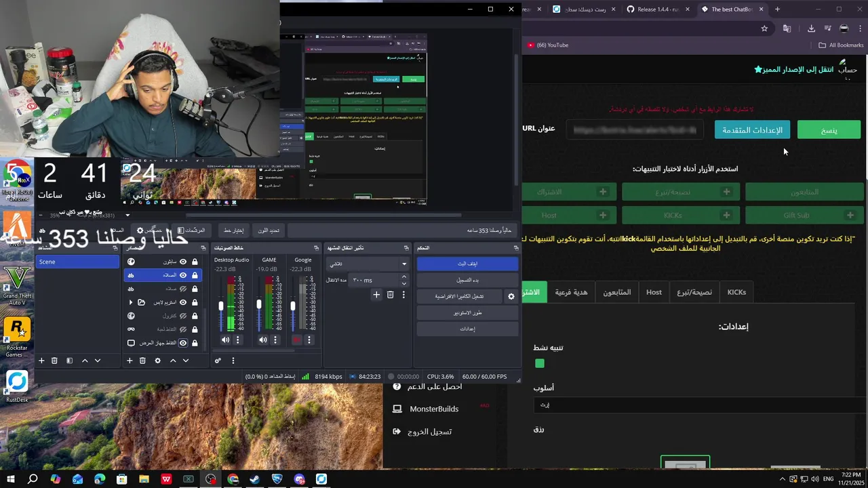Image resolution: width=868 pixels, height=488 pixels.
Task: Open audio mixer panel three-dot menu
Action: point(233,361)
